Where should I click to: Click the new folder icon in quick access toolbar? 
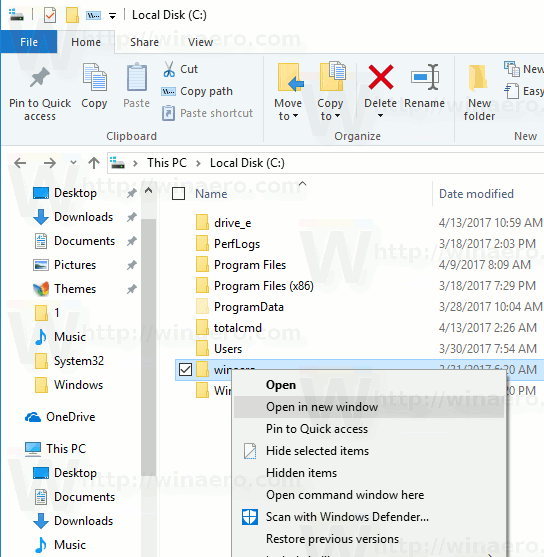[x=72, y=15]
